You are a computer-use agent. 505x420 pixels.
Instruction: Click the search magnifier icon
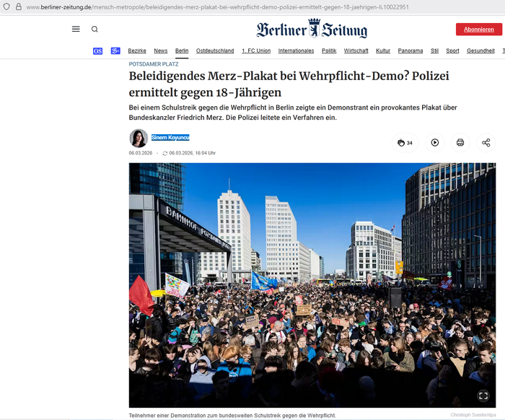(95, 29)
